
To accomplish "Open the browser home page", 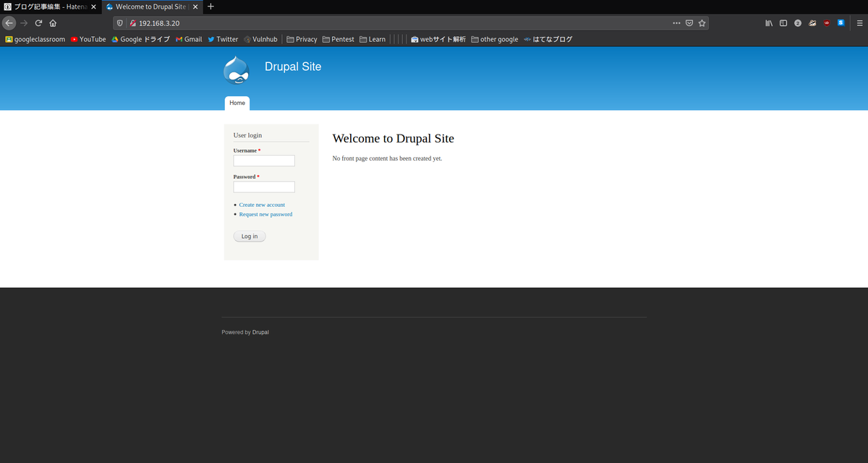I will click(x=53, y=22).
